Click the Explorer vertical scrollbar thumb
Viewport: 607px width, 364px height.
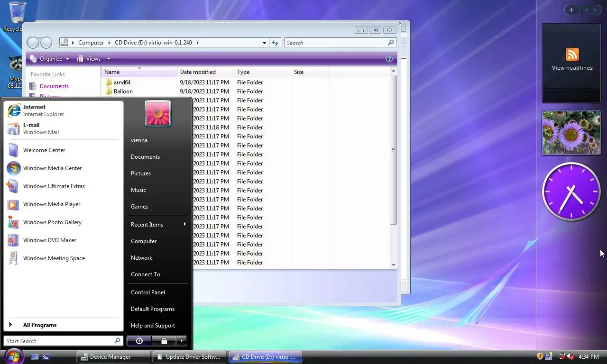pyautogui.click(x=393, y=150)
